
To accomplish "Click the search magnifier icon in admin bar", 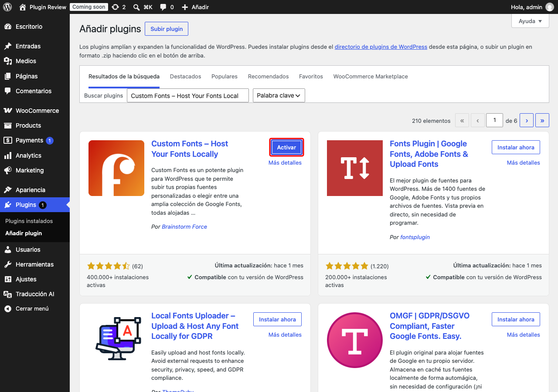I will pos(136,7).
